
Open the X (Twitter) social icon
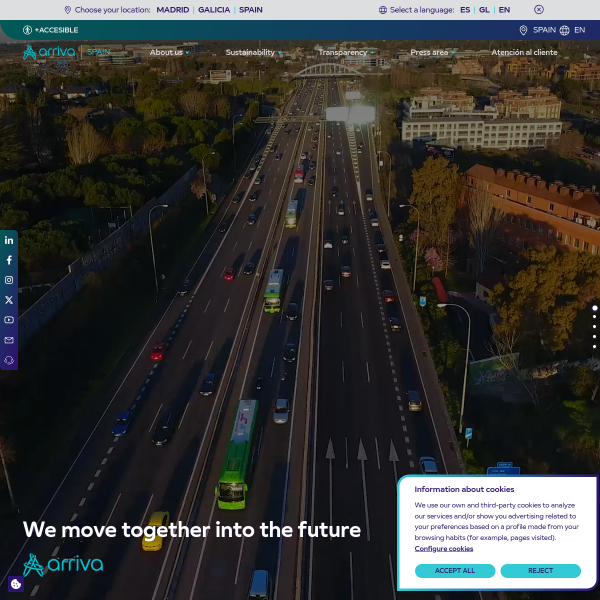(x=9, y=300)
